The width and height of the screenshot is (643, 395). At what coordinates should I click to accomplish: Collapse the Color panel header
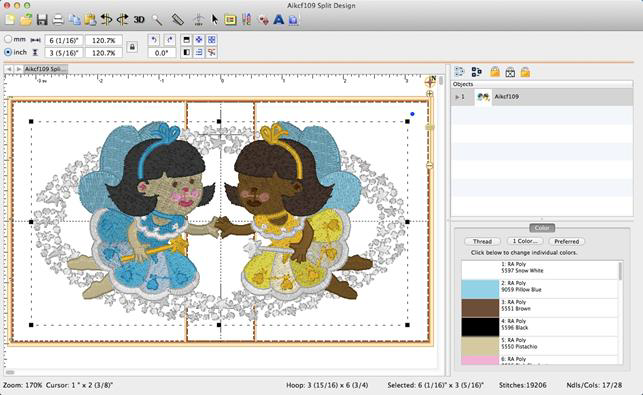(x=542, y=228)
